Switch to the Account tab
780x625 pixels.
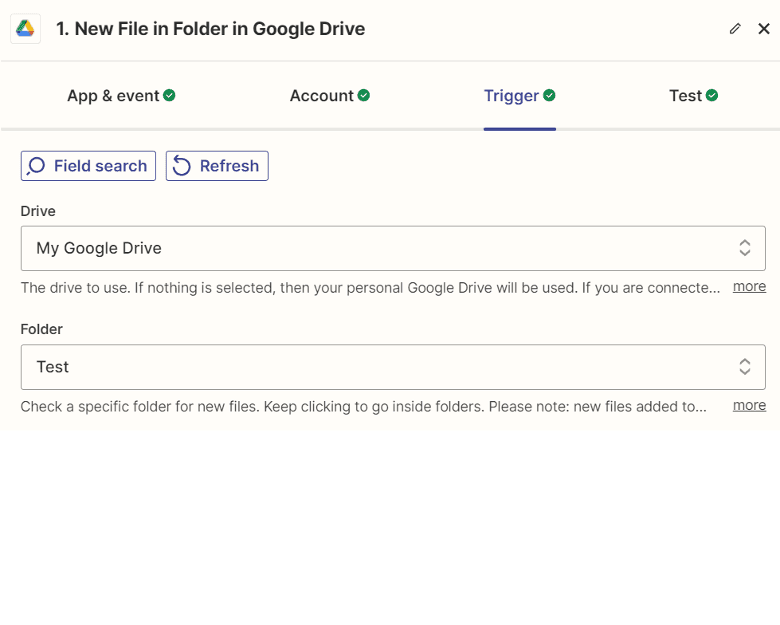[x=321, y=96]
